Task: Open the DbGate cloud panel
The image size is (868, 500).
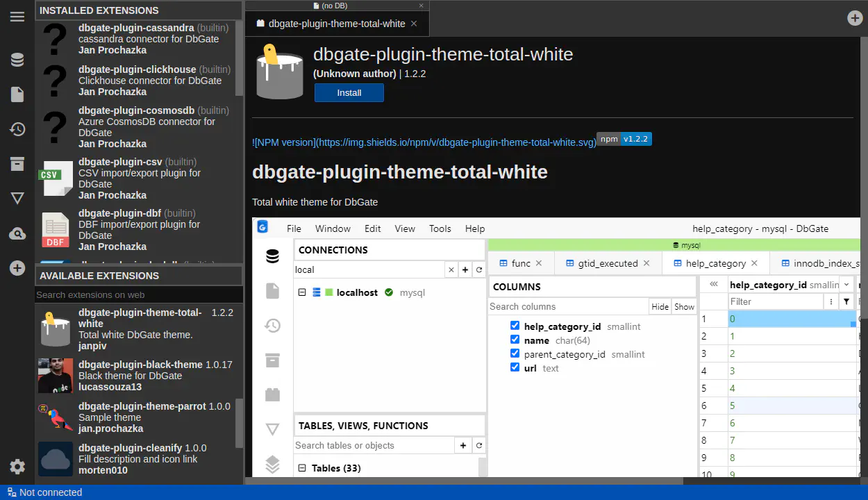Action: (x=17, y=234)
